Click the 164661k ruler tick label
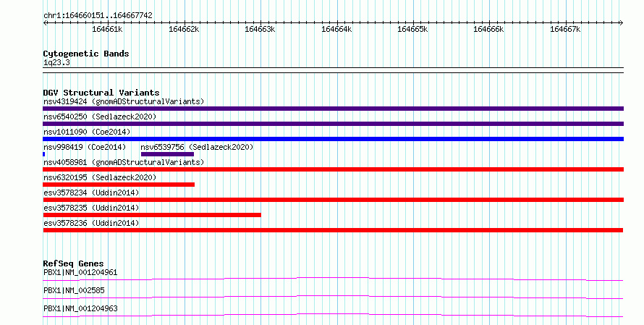The width and height of the screenshot is (644, 325). pos(107,29)
